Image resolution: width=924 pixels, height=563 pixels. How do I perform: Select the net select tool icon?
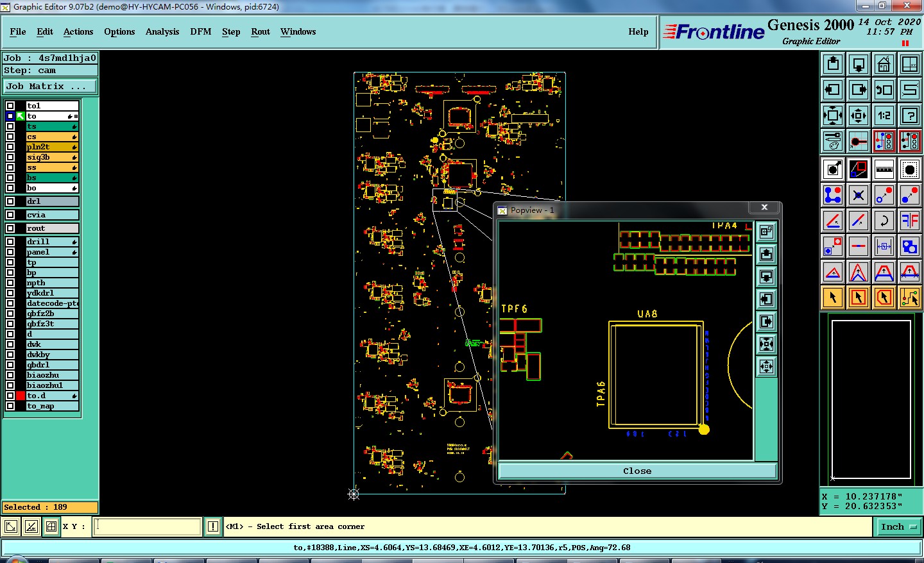[910, 298]
